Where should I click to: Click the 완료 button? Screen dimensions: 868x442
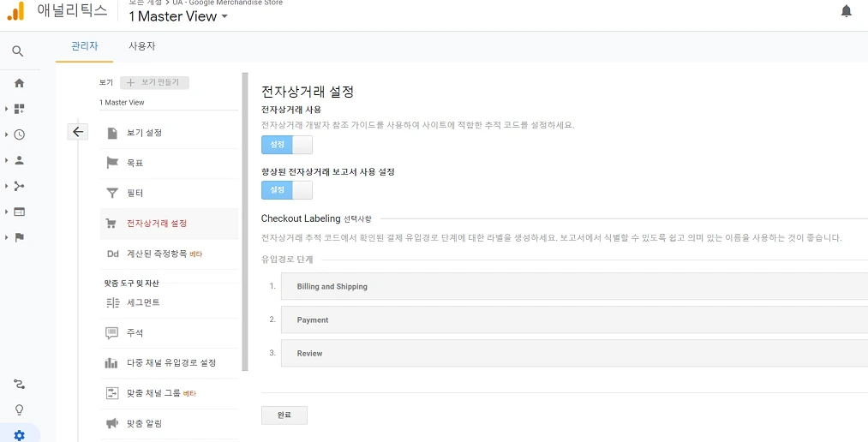point(284,415)
